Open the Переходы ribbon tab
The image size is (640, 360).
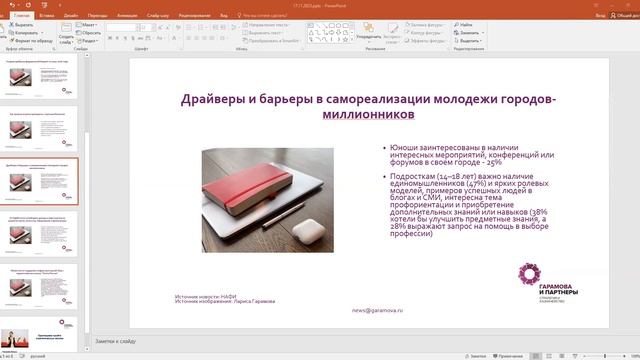coord(98,16)
